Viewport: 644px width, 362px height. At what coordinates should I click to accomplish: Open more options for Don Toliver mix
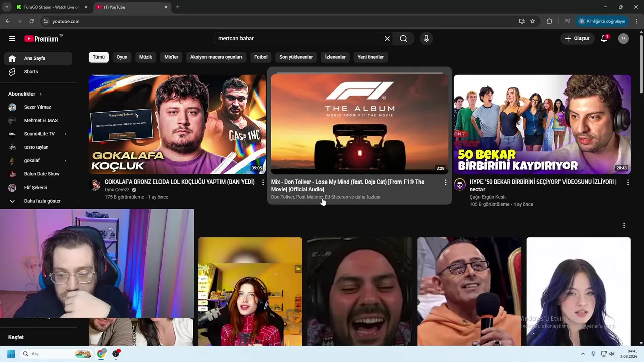445,183
